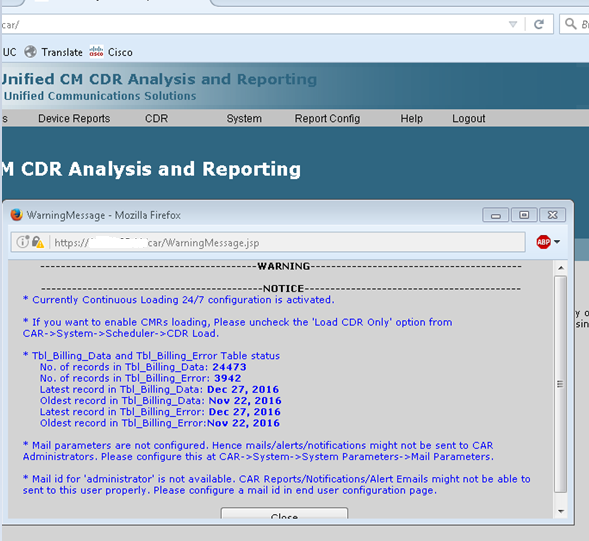Open the Translate bookmark

pyautogui.click(x=62, y=52)
